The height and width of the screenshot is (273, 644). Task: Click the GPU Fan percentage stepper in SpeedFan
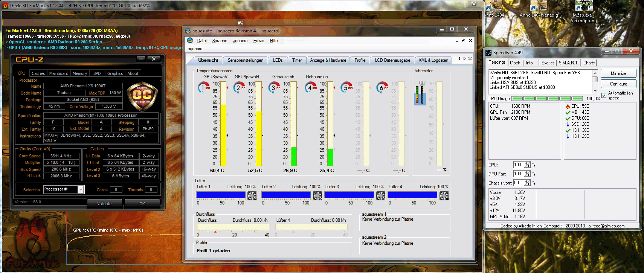tap(527, 174)
